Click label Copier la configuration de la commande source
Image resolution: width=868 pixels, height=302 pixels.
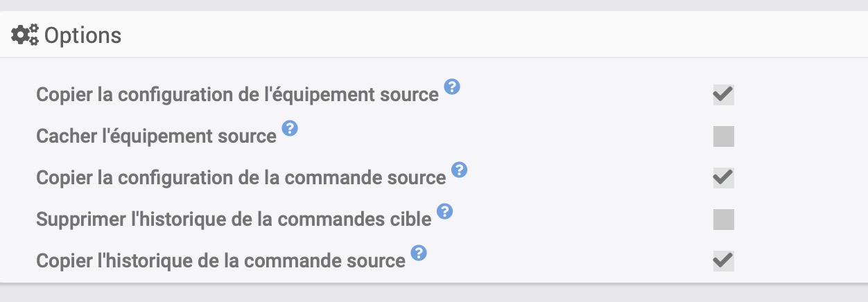(x=241, y=178)
